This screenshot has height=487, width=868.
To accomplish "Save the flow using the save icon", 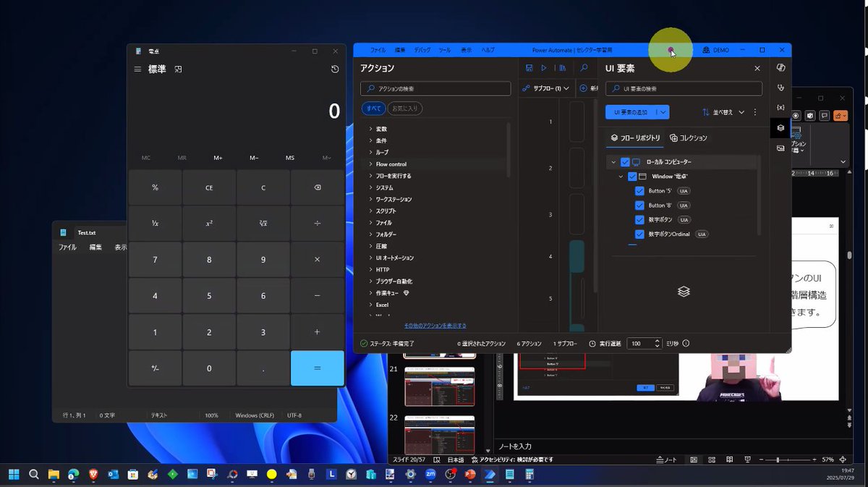I will point(528,67).
